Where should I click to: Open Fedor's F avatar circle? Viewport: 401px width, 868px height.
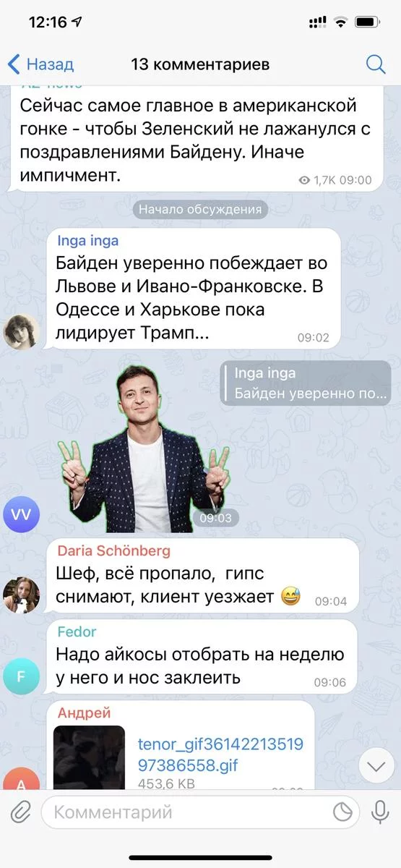tap(21, 677)
